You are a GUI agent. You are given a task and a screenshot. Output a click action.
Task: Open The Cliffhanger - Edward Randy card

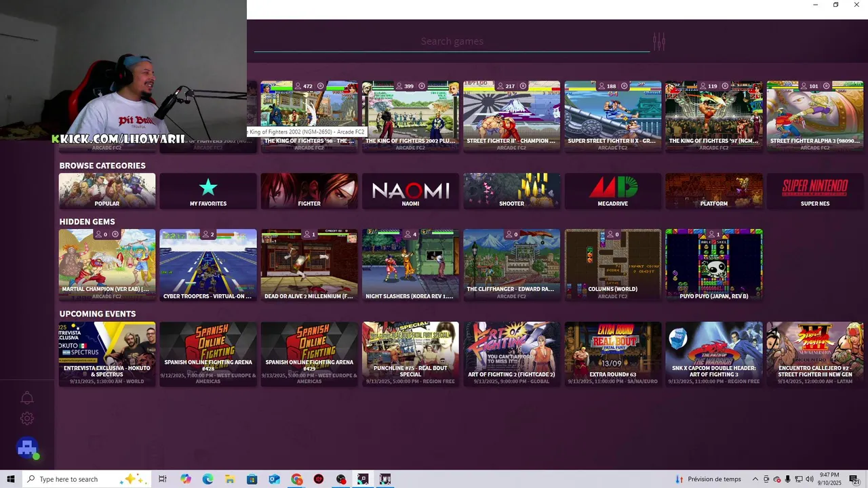[x=511, y=264]
